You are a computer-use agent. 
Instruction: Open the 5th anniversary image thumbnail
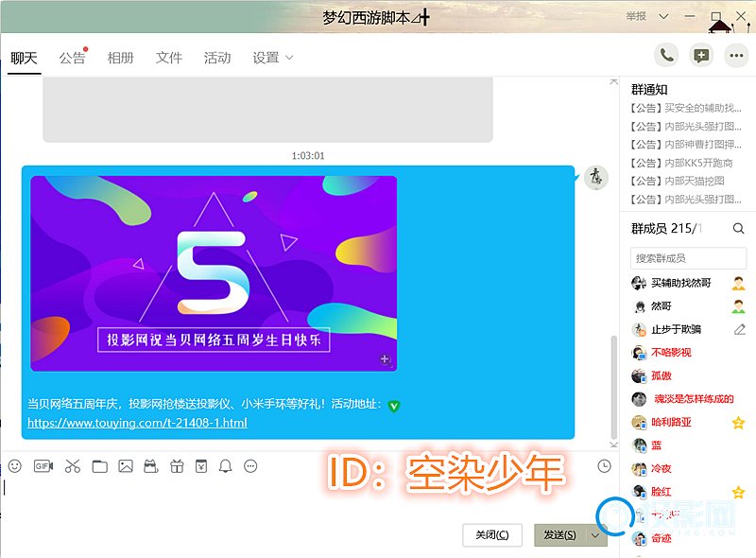point(214,273)
